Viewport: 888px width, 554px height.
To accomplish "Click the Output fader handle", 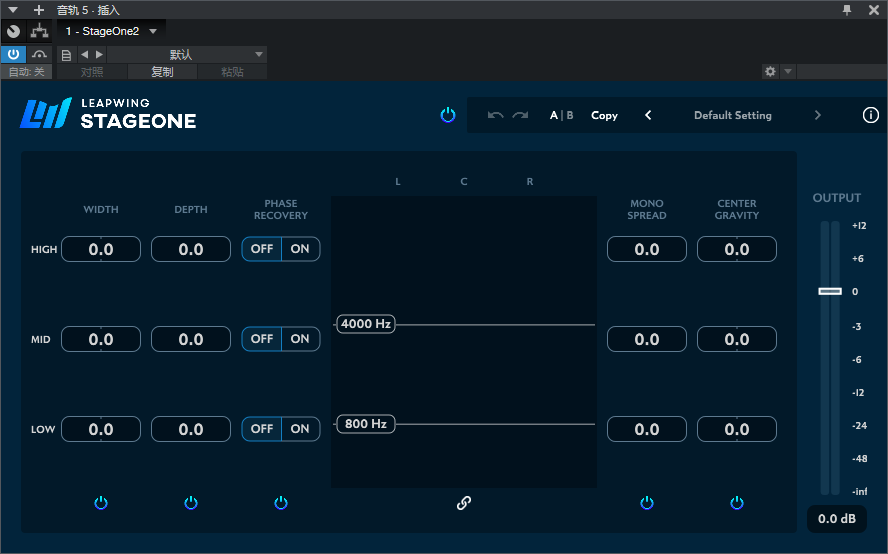I will (830, 291).
